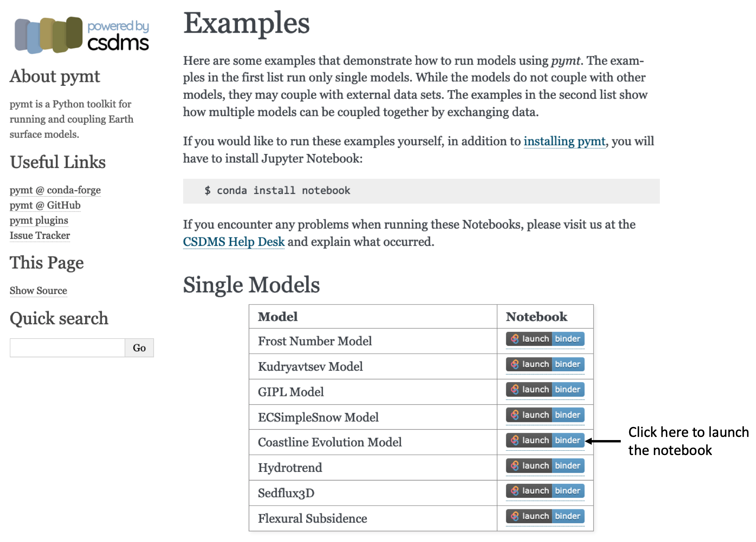Launch binder for ECSimpleSnow Model
Screen dimensions: 756x542
click(545, 415)
